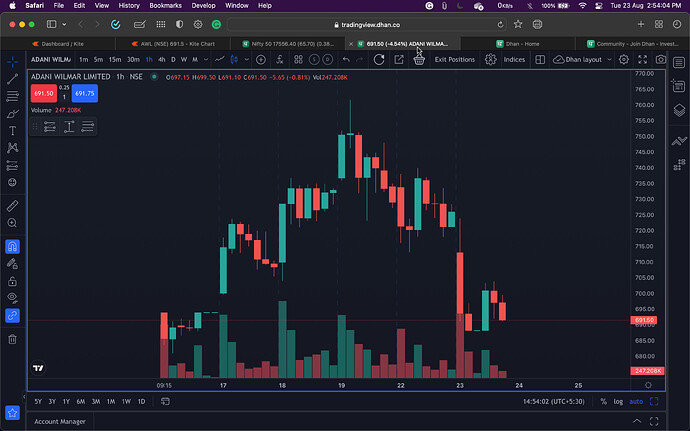Open the chart settings gear icon
Viewport: 690px width, 431px height.
tap(624, 59)
